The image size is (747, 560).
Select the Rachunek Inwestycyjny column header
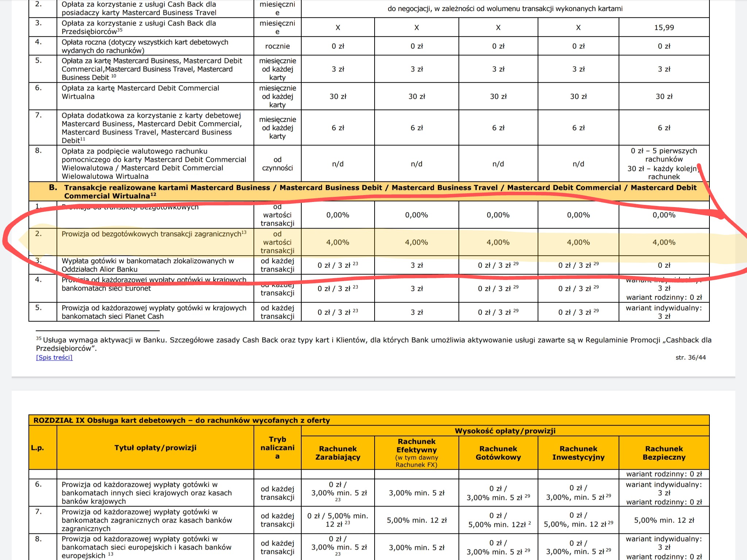(578, 453)
